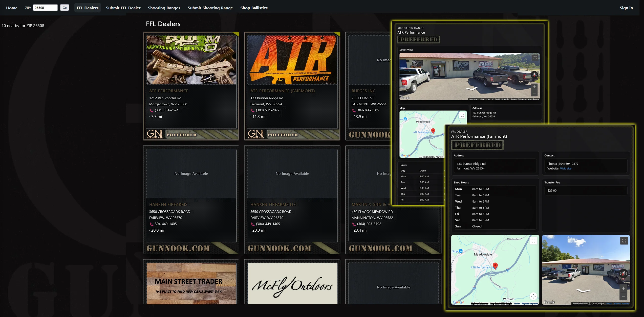Zoom in on the shooting range Street View

[534, 87]
